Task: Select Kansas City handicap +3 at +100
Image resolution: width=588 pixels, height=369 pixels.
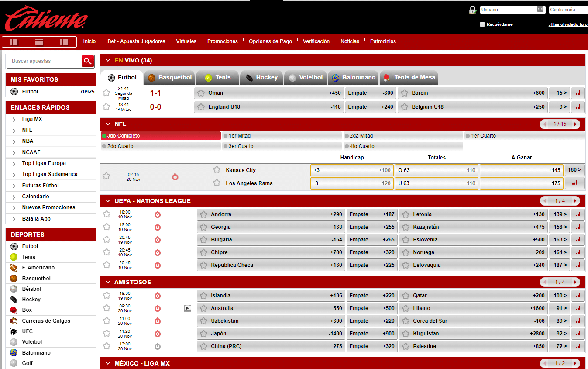Action: [x=352, y=170]
